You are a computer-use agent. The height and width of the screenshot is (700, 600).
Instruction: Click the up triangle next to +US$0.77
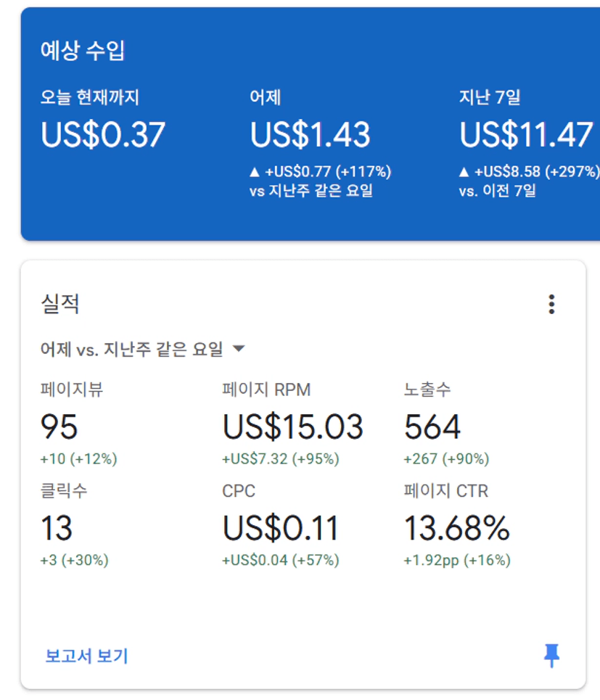(255, 171)
